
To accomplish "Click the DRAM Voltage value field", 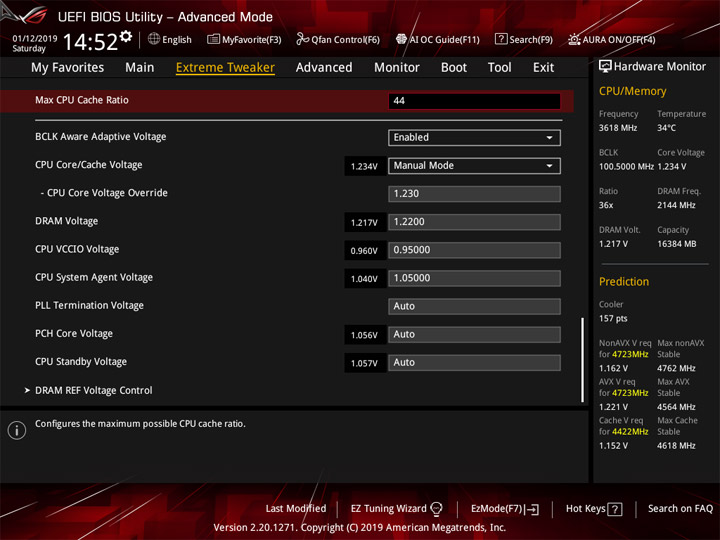I will [474, 222].
